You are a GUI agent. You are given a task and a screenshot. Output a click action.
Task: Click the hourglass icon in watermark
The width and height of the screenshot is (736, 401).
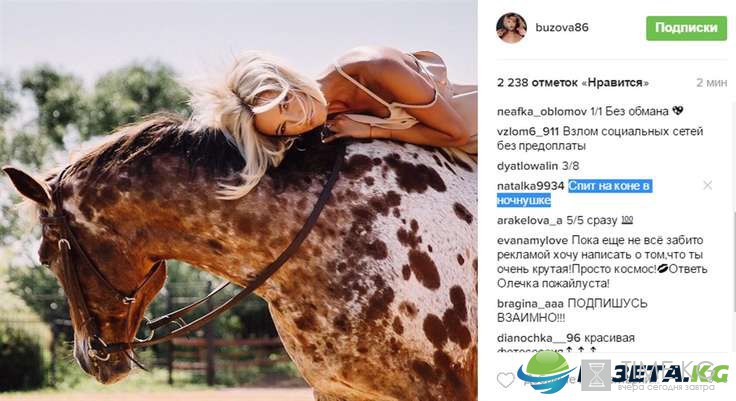pos(596,374)
